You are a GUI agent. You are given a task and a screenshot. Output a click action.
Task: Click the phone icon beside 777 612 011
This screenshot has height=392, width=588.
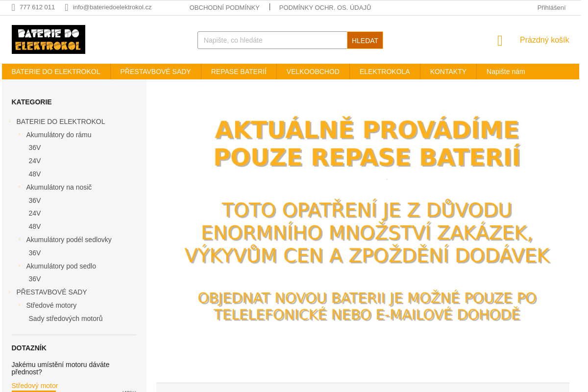[13, 7]
